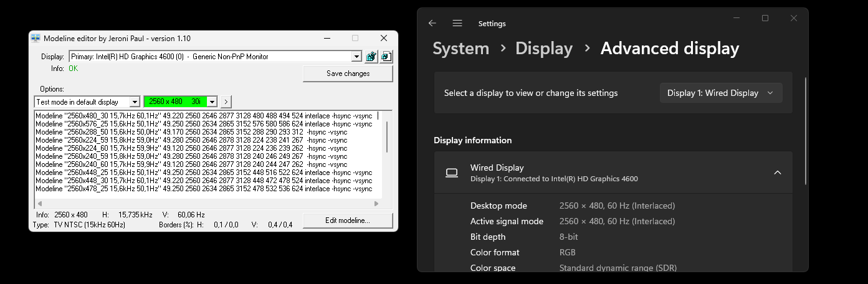Click the Display information heading
868x284 pixels.
pos(473,140)
